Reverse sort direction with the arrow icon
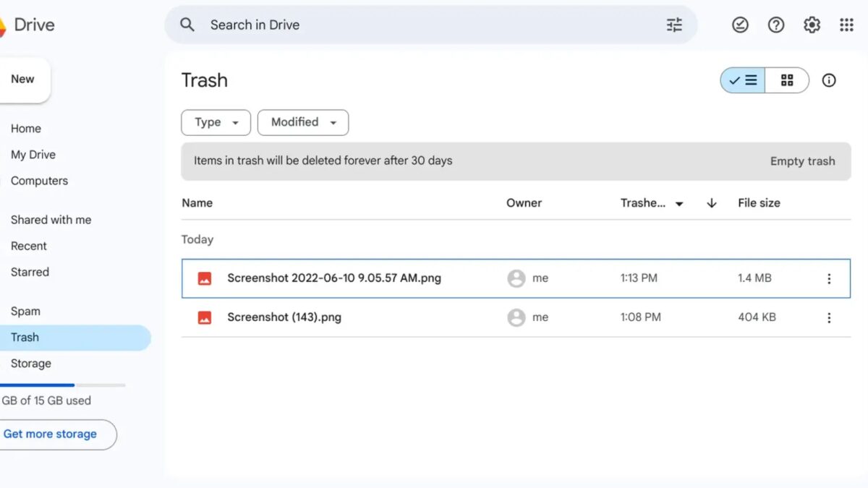This screenshot has width=868, height=488. tap(711, 203)
